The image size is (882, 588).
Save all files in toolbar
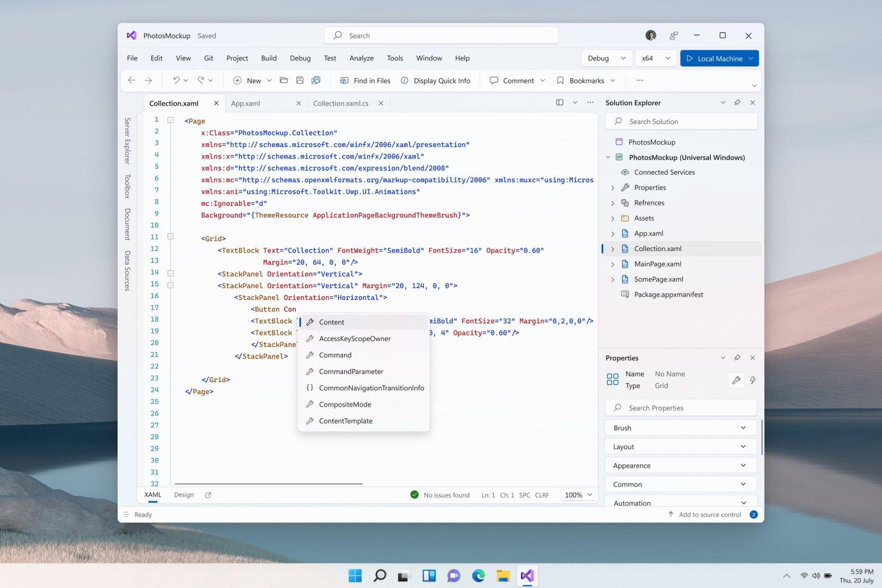click(x=316, y=81)
